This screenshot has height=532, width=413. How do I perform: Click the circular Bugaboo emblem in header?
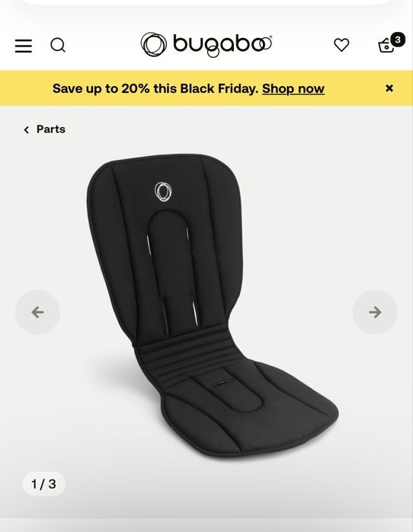point(153,44)
